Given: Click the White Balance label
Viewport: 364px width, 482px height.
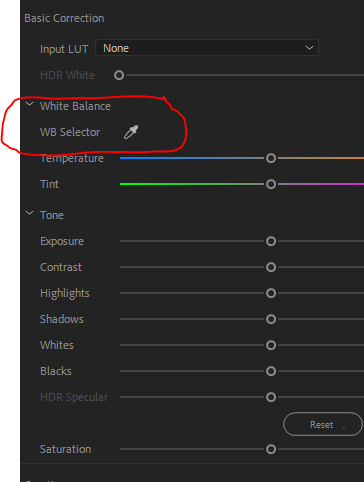Looking at the screenshot, I should 75,106.
